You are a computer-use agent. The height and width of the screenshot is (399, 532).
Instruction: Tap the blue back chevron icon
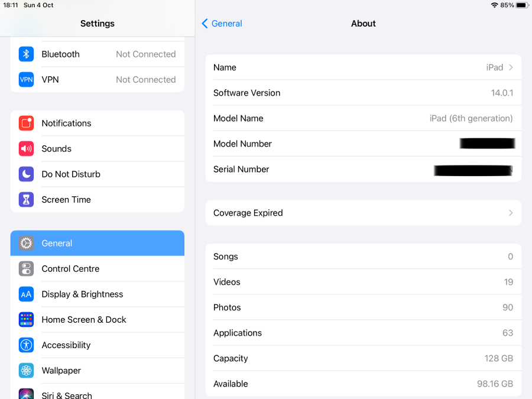[205, 24]
